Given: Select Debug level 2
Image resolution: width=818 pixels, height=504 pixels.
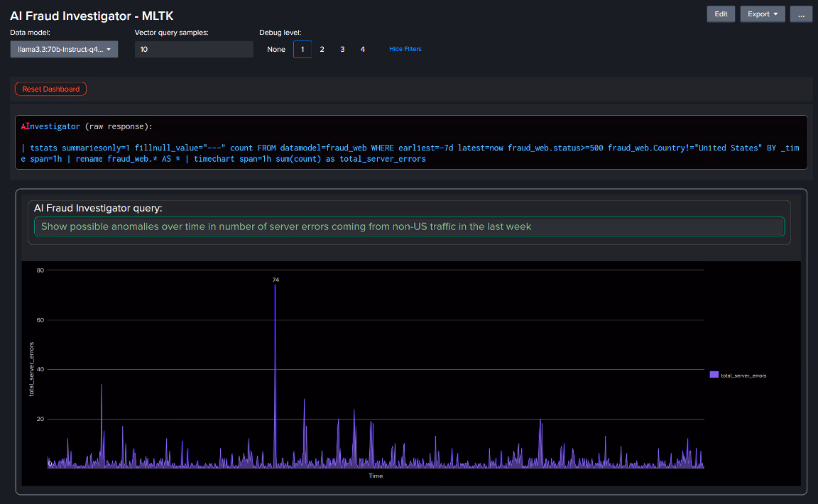Looking at the screenshot, I should coord(322,49).
